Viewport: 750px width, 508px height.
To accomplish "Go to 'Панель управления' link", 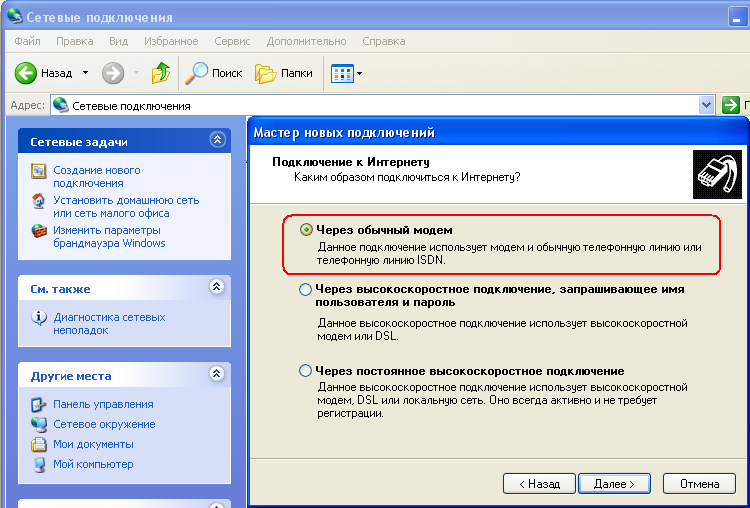I will click(103, 404).
